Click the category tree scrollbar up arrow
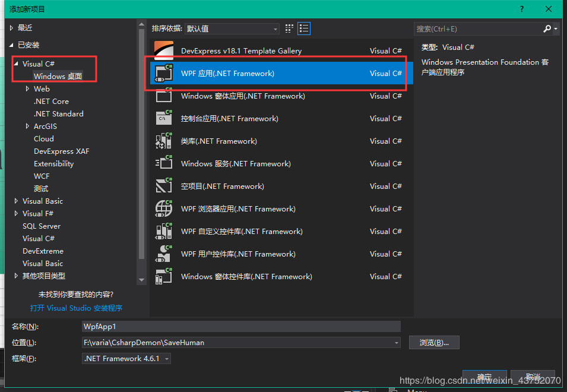This screenshot has width=567, height=392. coord(141,24)
